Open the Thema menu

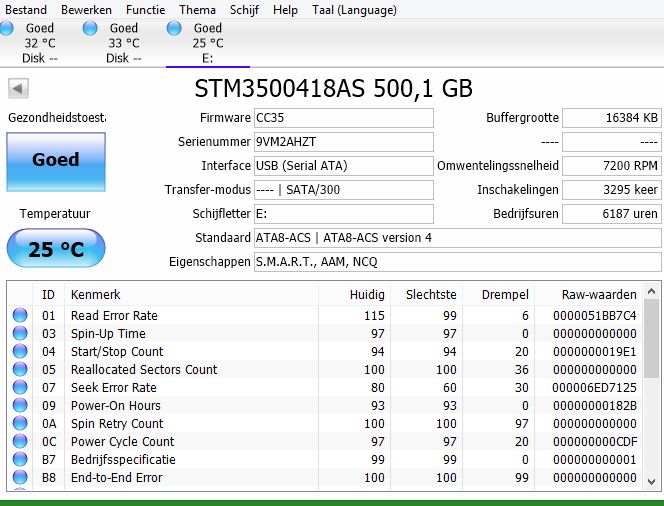[197, 10]
